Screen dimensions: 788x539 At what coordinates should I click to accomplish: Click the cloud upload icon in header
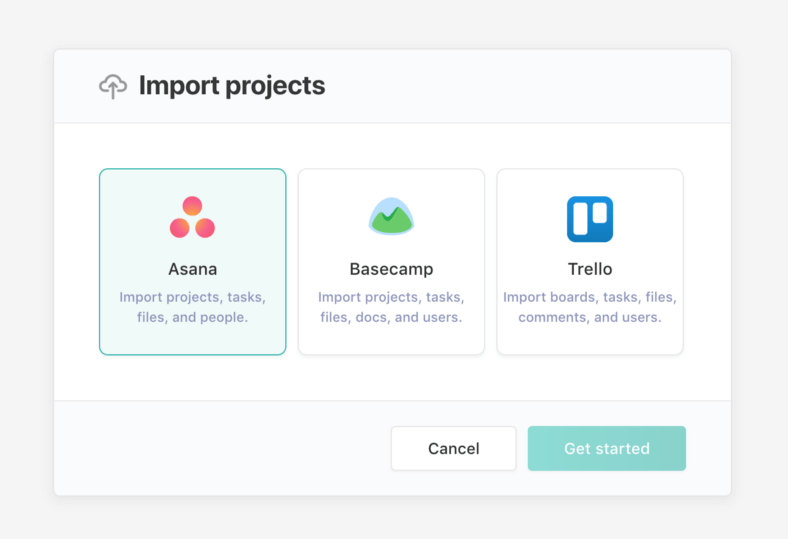point(113,86)
